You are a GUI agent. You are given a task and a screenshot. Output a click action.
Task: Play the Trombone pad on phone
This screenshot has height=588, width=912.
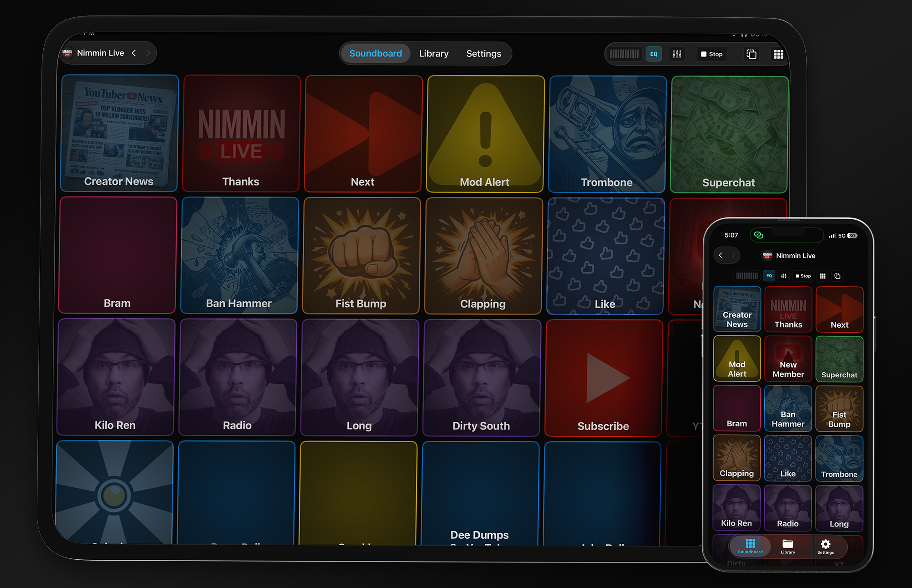click(839, 458)
